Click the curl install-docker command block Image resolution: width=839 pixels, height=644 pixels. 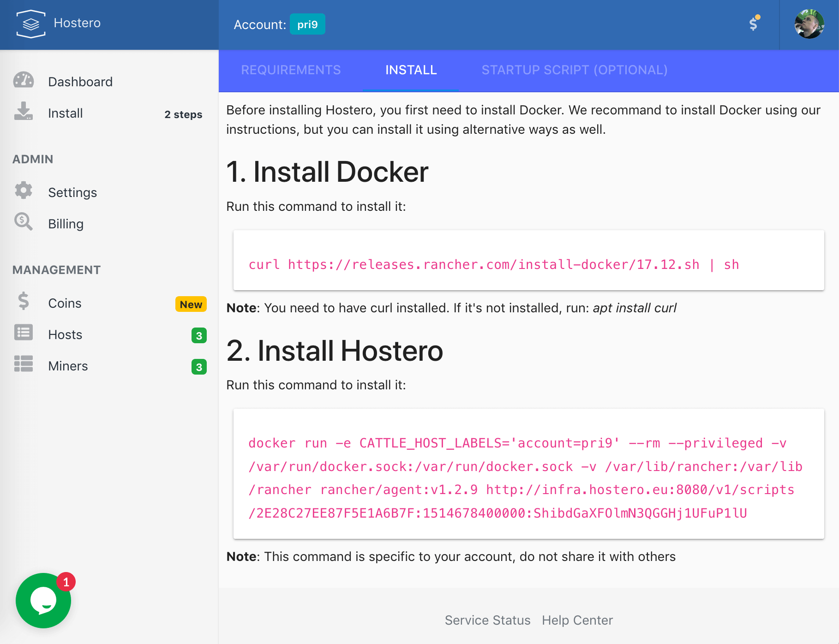[529, 260]
